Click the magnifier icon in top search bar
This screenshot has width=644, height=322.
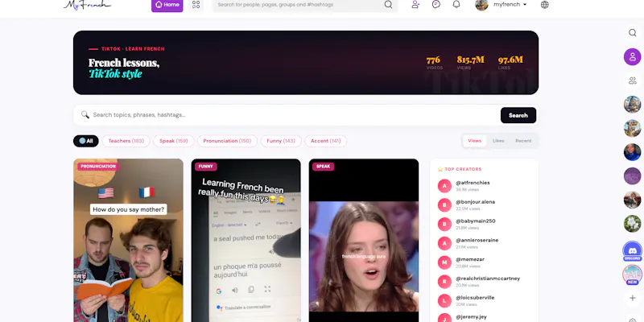(388, 5)
